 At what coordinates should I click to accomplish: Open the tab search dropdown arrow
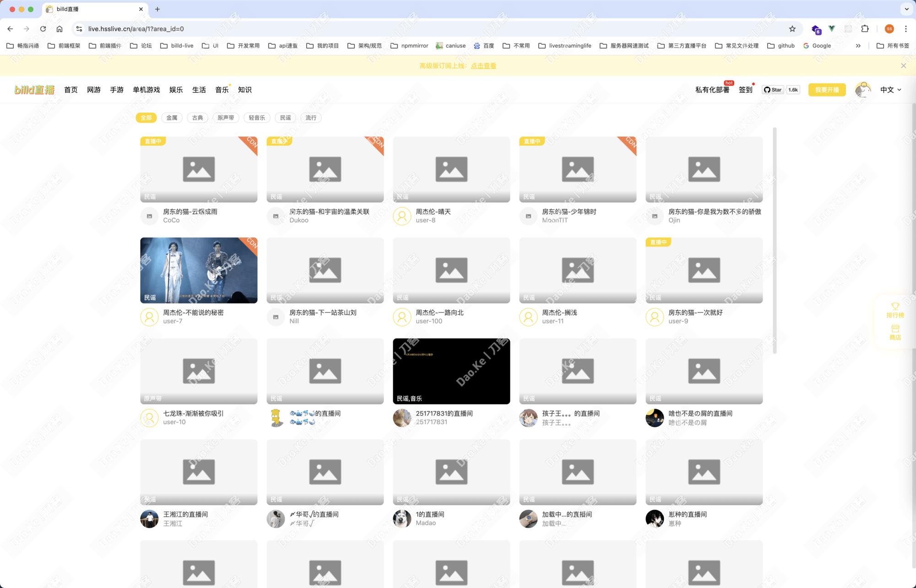tap(906, 9)
